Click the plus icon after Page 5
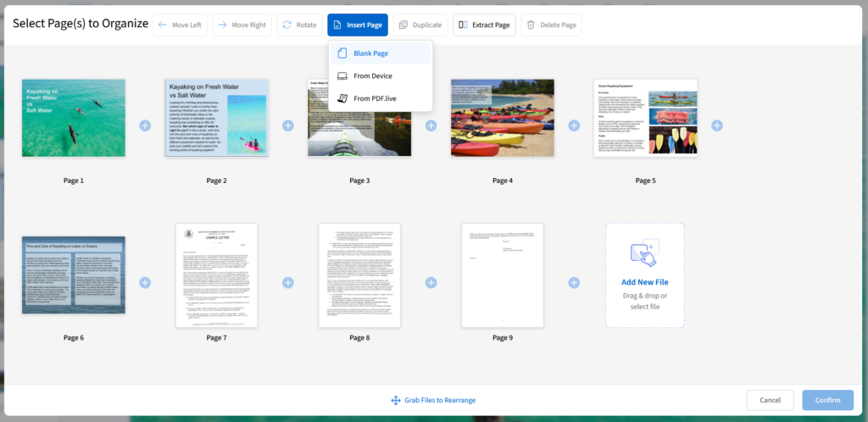This screenshot has height=422, width=868. pos(717,125)
